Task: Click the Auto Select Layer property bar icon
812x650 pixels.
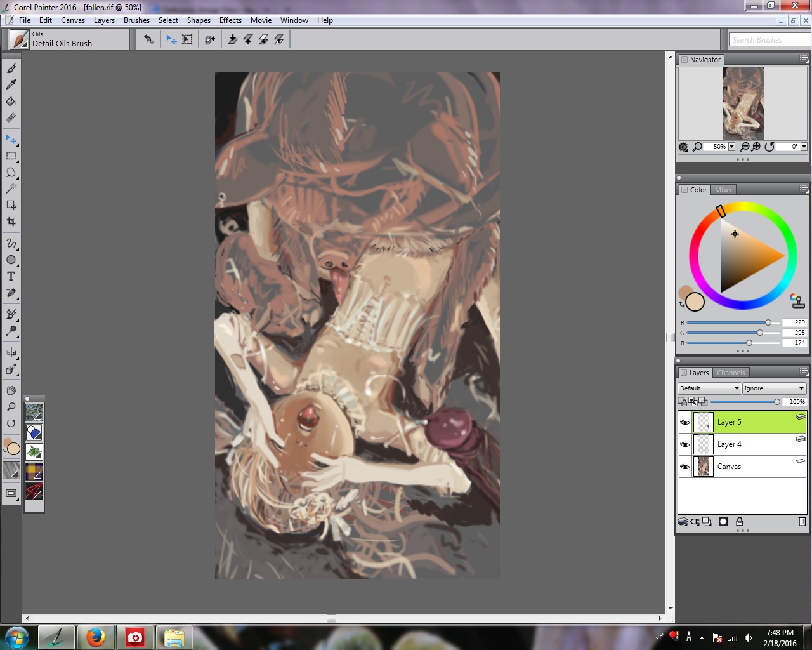Action: [x=171, y=39]
